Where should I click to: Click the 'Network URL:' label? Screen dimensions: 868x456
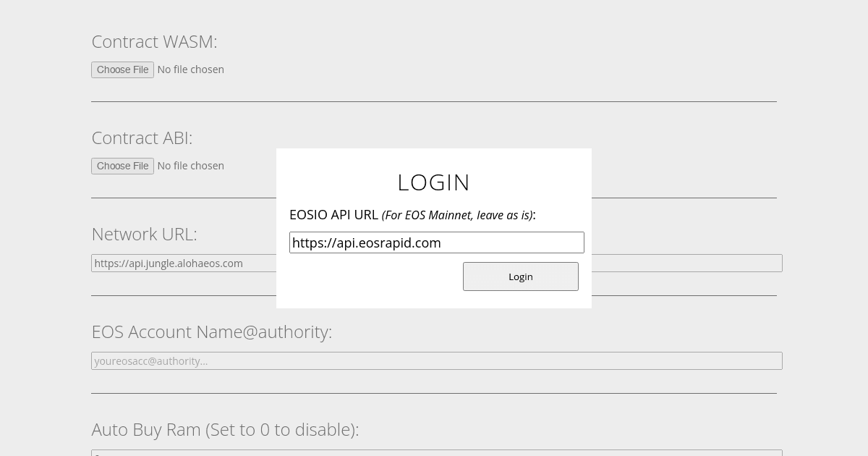(144, 235)
